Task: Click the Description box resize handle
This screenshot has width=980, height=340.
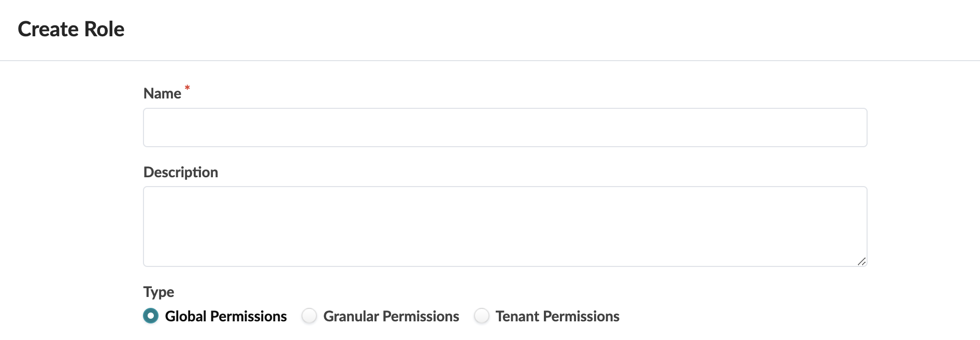Action: 861,261
